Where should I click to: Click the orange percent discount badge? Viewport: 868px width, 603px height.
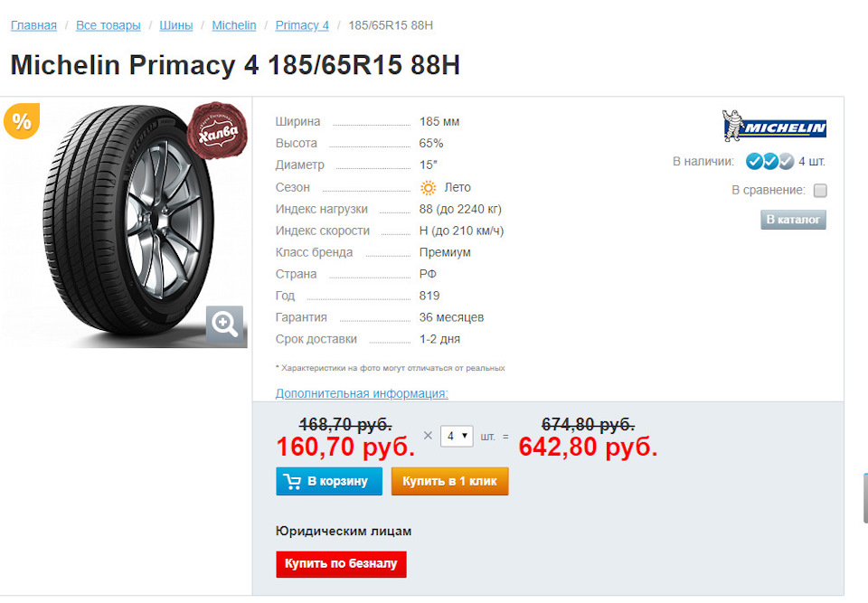22,121
